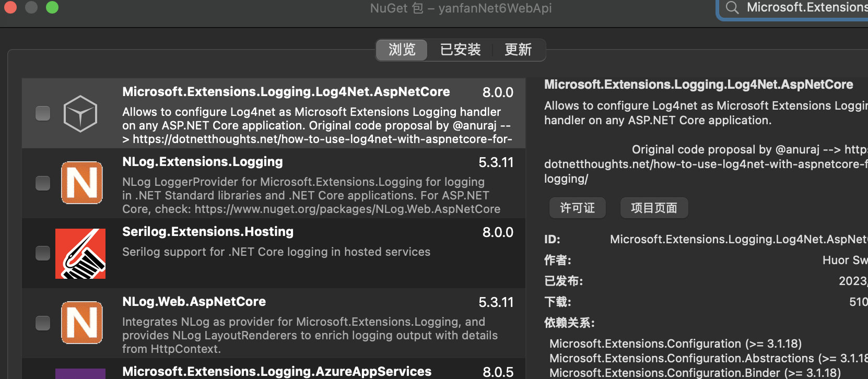868x379 pixels.
Task: Click the ID label in details pane
Action: point(552,240)
